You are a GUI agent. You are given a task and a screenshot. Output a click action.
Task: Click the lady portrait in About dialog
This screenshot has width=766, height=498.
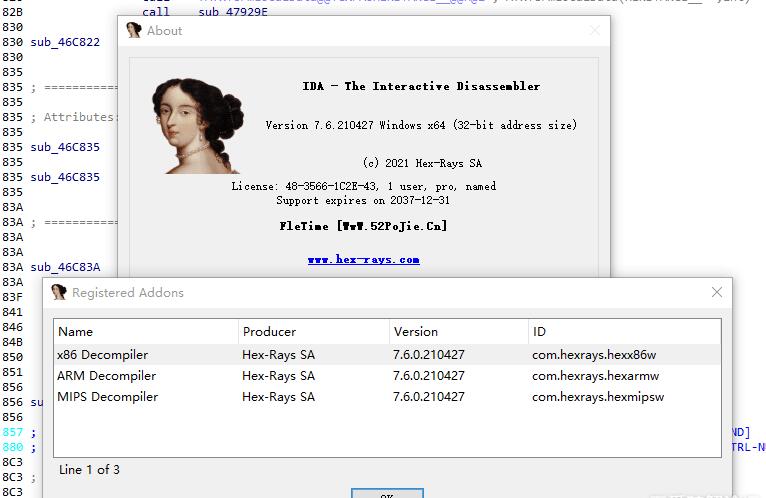point(198,126)
